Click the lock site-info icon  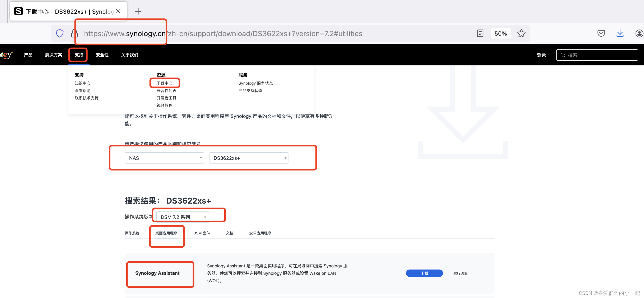pos(74,33)
